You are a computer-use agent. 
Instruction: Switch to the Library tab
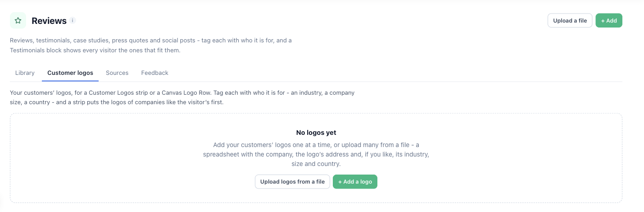tap(25, 73)
